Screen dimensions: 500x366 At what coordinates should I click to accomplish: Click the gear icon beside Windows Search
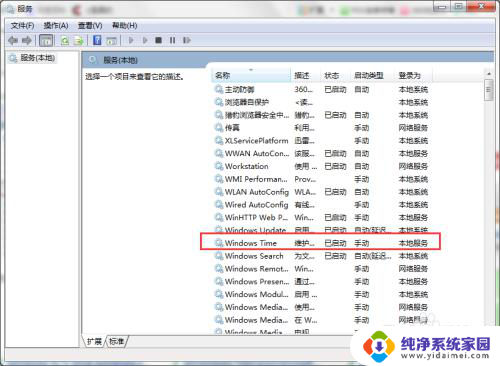(219, 256)
